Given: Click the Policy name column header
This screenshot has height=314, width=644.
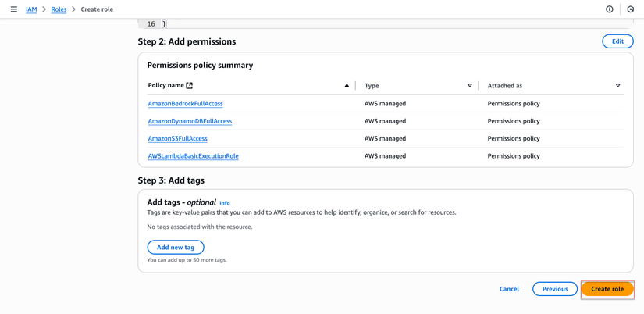Looking at the screenshot, I should tap(165, 86).
